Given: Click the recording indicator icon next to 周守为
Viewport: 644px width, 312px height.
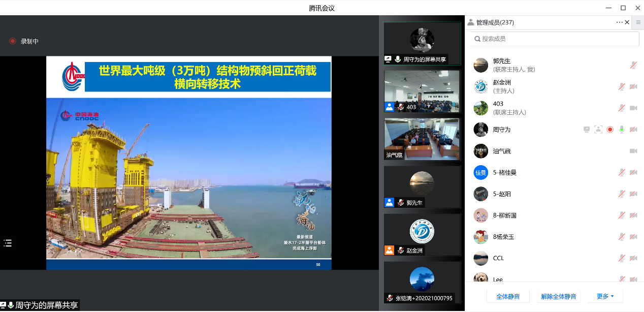Looking at the screenshot, I should [610, 130].
